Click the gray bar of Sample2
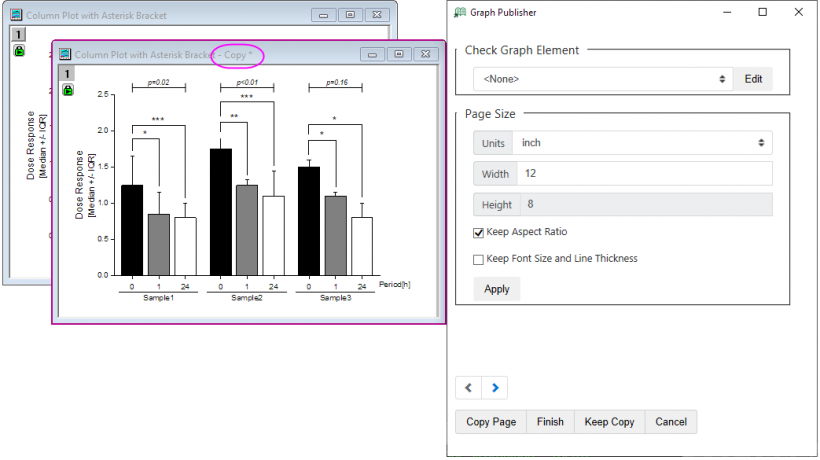The width and height of the screenshot is (820, 460). click(x=247, y=230)
